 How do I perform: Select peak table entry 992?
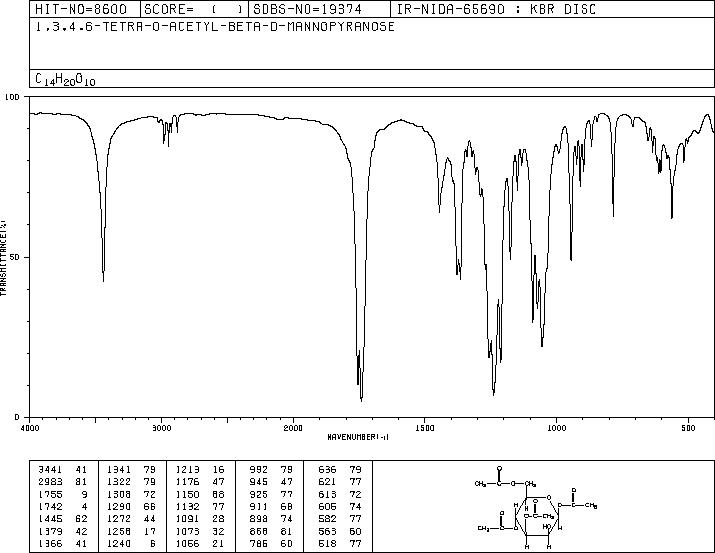pos(271,469)
